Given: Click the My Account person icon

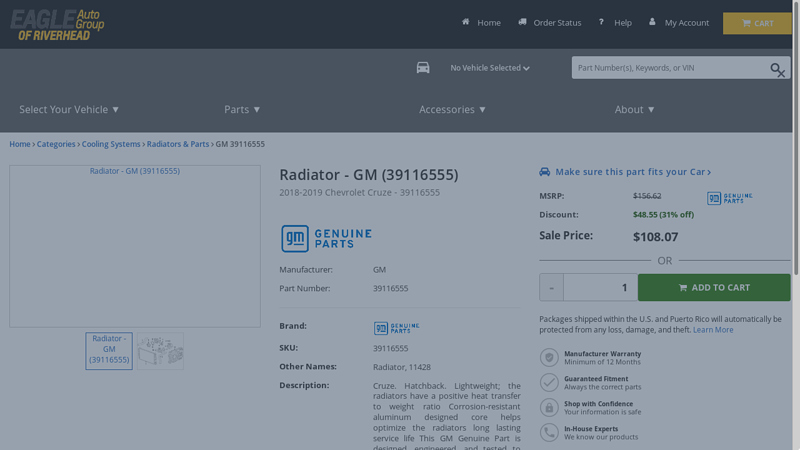Looking at the screenshot, I should pos(653,22).
